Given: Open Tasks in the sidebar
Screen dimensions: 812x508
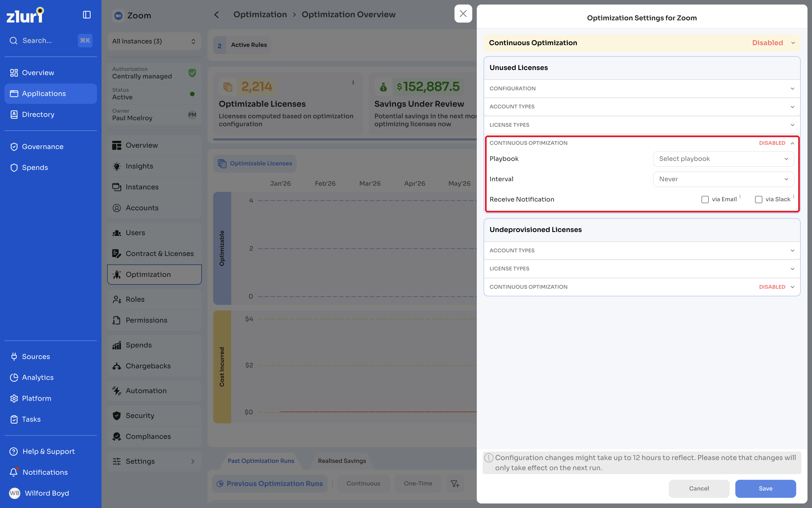Looking at the screenshot, I should click(51, 419).
